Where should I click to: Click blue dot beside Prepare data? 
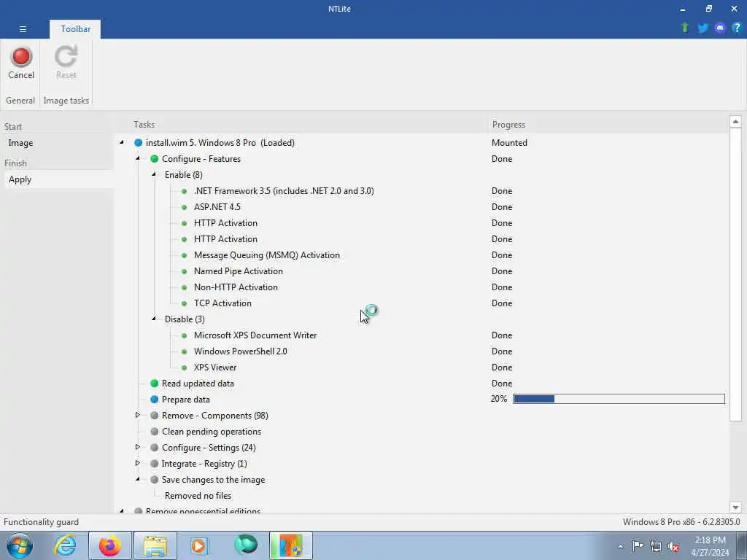click(x=154, y=400)
